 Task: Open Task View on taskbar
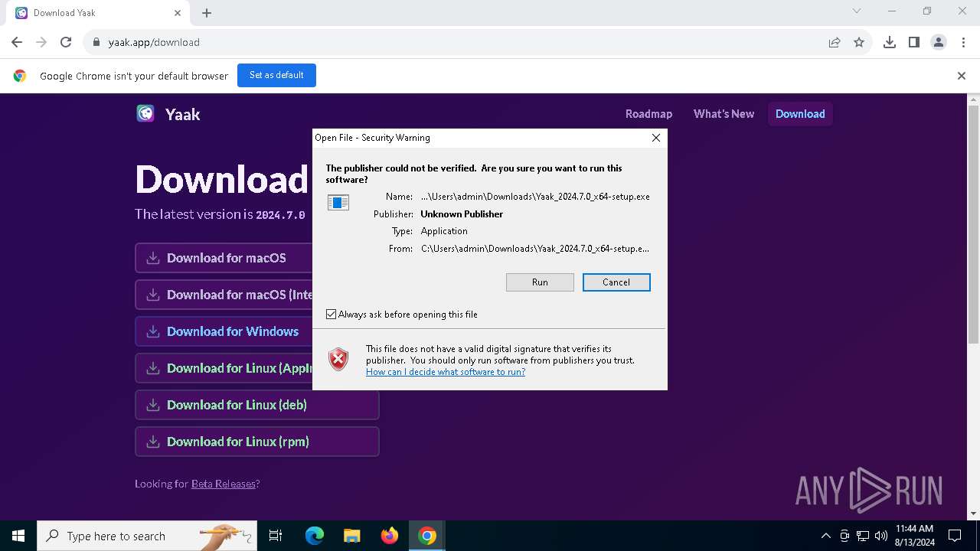[x=276, y=536]
